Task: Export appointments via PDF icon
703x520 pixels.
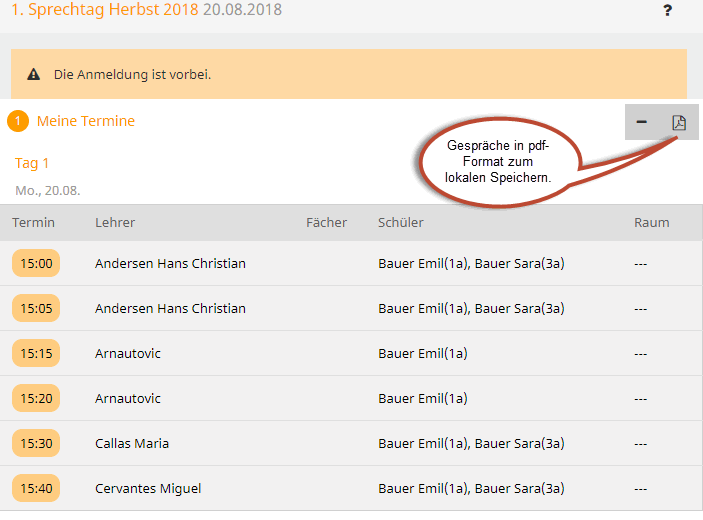Action: point(679,122)
